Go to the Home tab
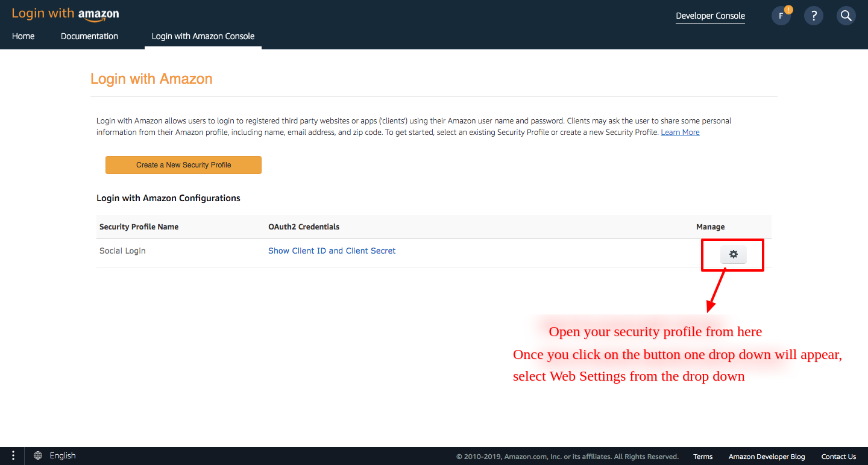Screen dimensions: 868x465 coord(24,36)
